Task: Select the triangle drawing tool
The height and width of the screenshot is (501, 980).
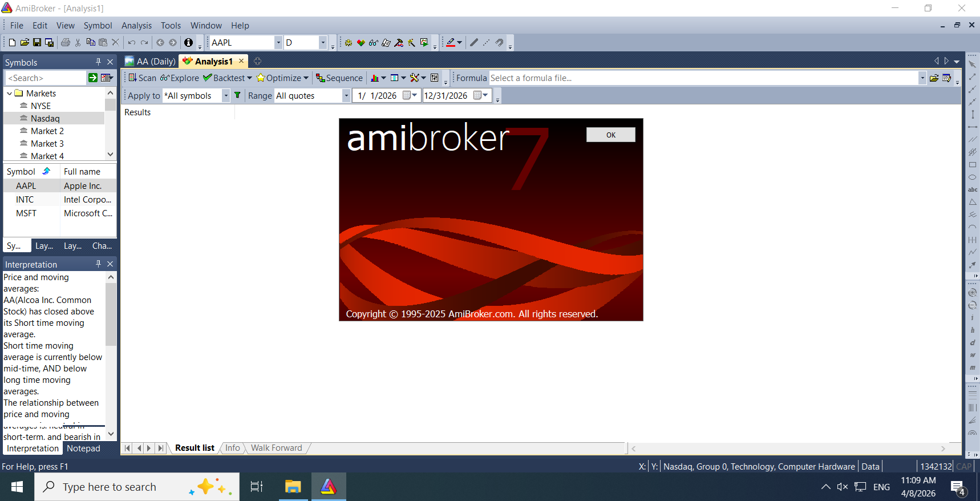Action: [x=973, y=202]
